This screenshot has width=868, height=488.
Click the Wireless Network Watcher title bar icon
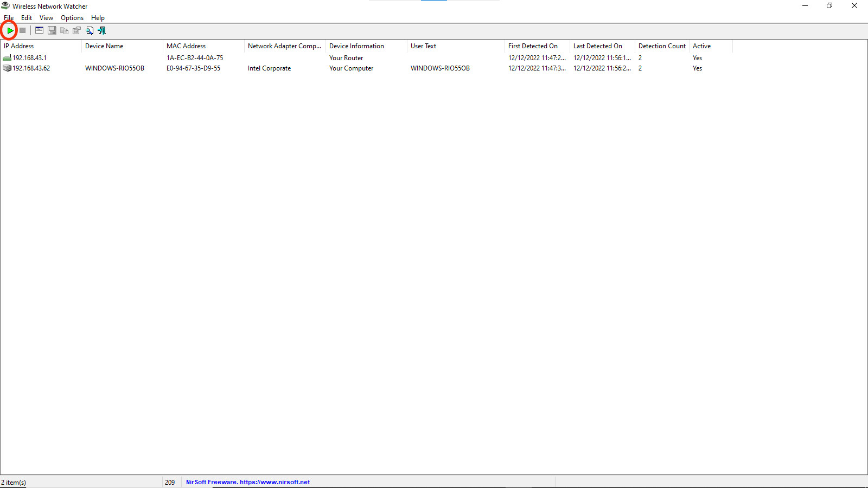point(5,5)
